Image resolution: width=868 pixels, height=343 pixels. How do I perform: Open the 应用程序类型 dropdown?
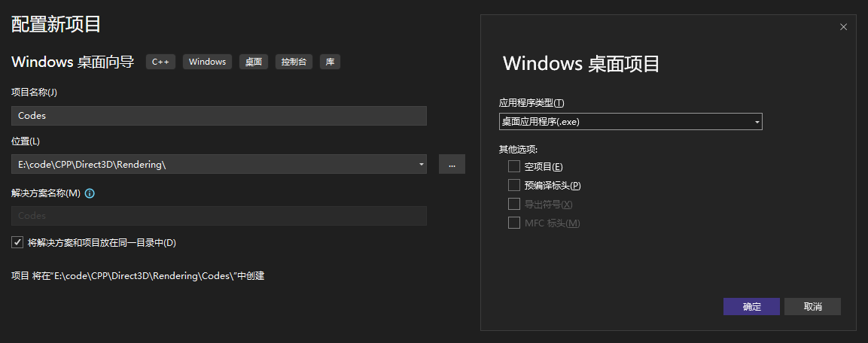pos(630,121)
